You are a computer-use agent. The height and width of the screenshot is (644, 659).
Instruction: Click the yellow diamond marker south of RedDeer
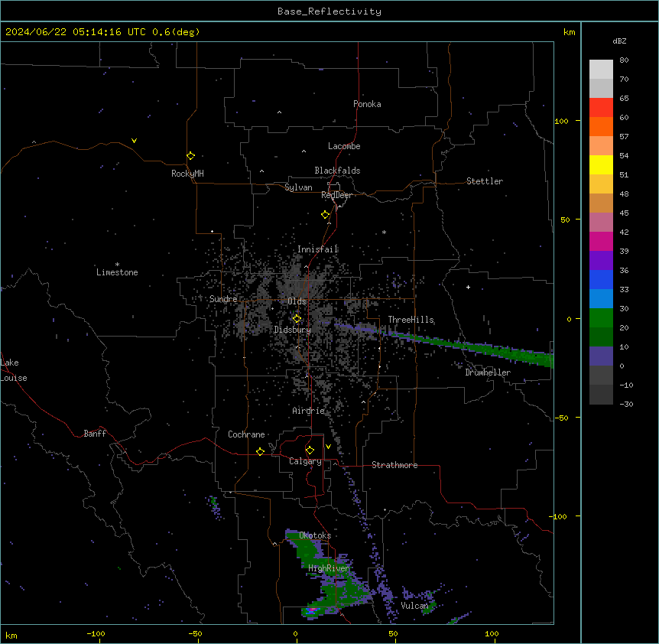tap(326, 215)
